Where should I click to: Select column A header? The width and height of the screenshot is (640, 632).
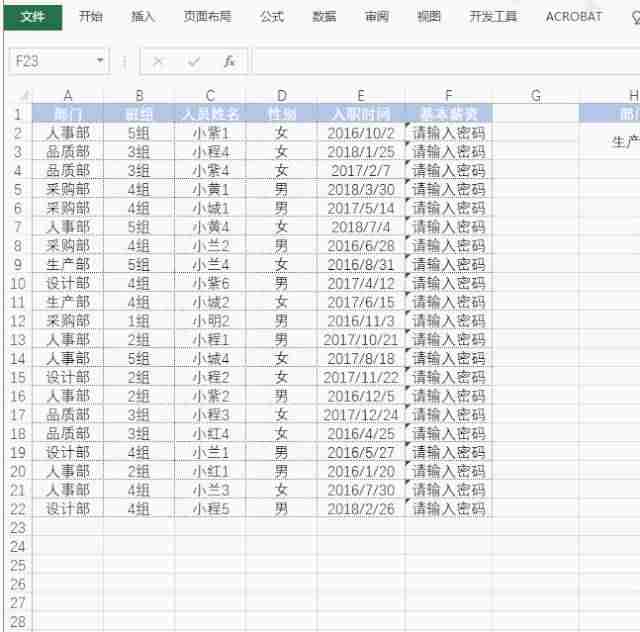tap(68, 96)
